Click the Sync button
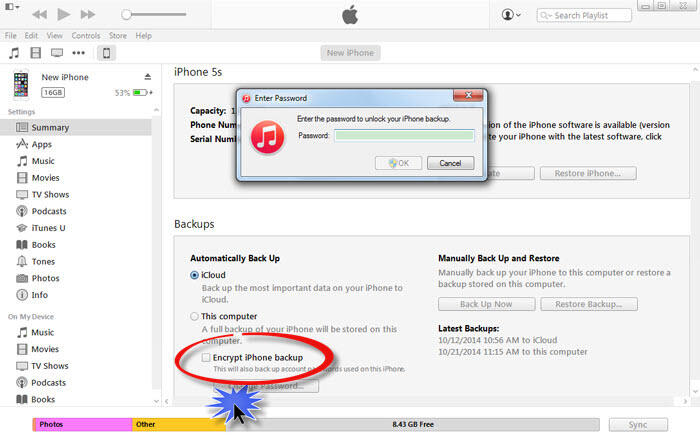 pos(638,425)
